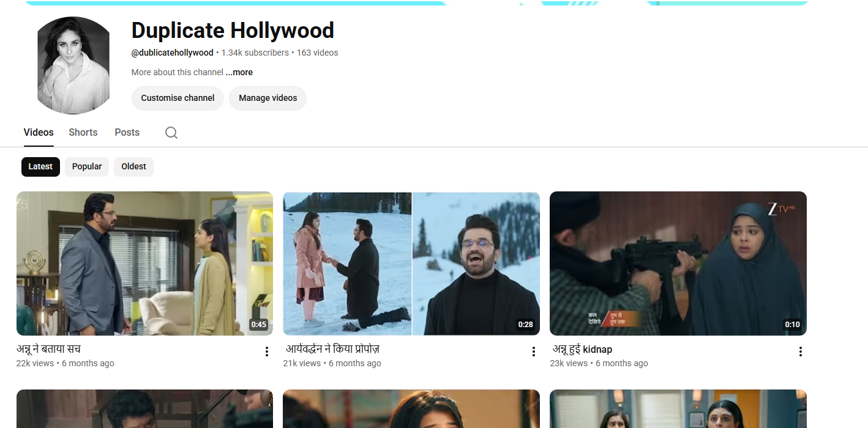Image resolution: width=868 pixels, height=428 pixels.
Task: Click the Customise channel button
Action: tap(178, 98)
